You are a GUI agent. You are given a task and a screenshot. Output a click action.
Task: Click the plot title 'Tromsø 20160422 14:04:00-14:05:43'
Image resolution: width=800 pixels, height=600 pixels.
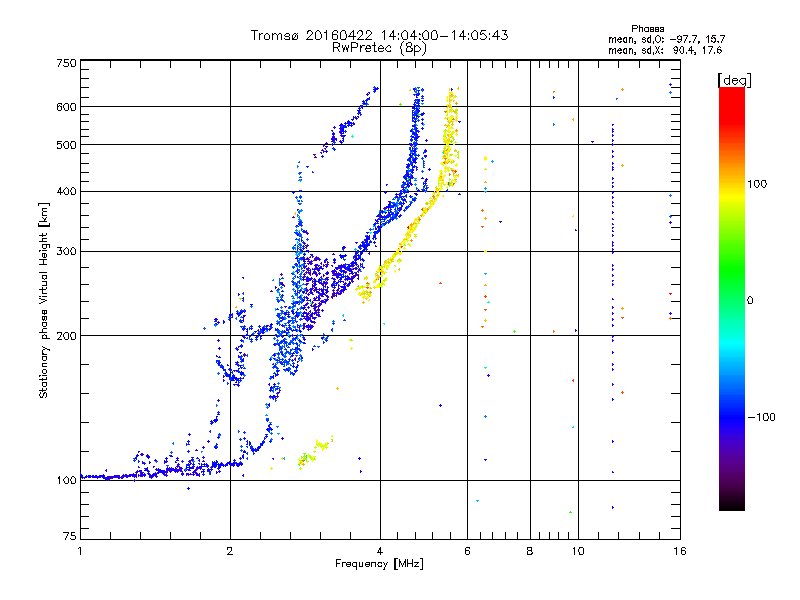click(x=379, y=35)
